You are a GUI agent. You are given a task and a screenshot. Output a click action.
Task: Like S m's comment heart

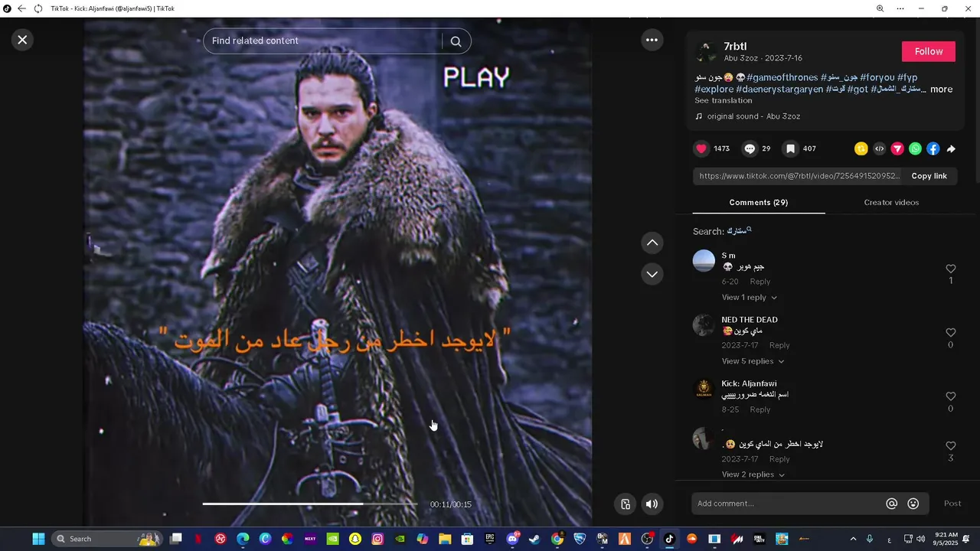coord(951,269)
